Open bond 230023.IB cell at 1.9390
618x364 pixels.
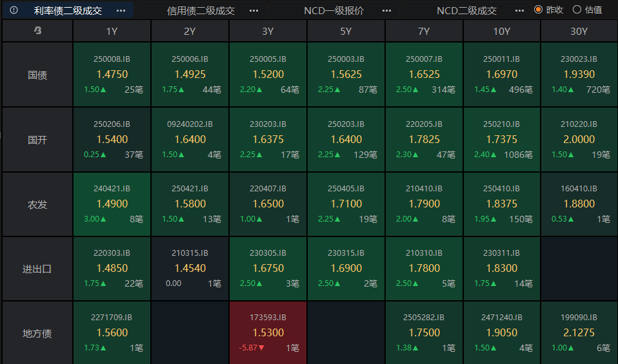(579, 75)
